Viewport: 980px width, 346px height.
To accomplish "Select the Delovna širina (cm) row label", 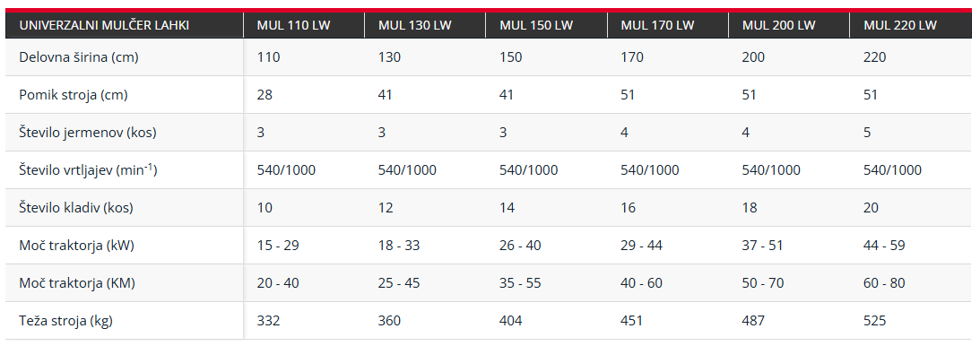I will coord(79,57).
